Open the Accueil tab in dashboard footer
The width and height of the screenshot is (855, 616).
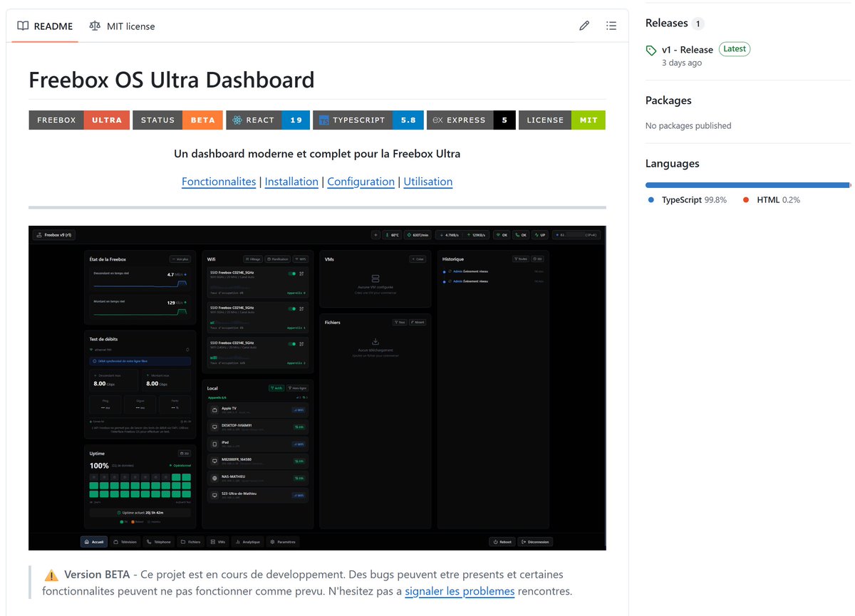point(94,542)
